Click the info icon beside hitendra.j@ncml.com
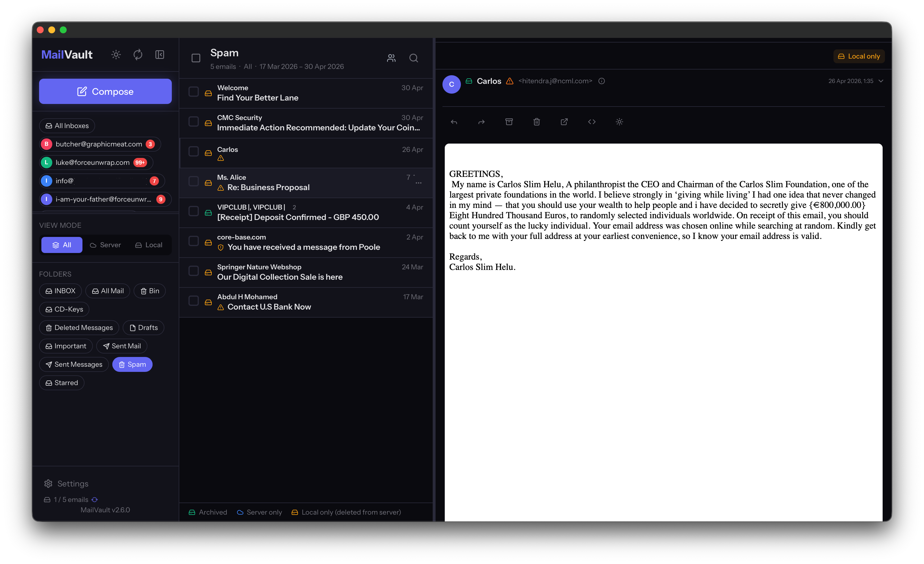The image size is (924, 564). click(602, 81)
